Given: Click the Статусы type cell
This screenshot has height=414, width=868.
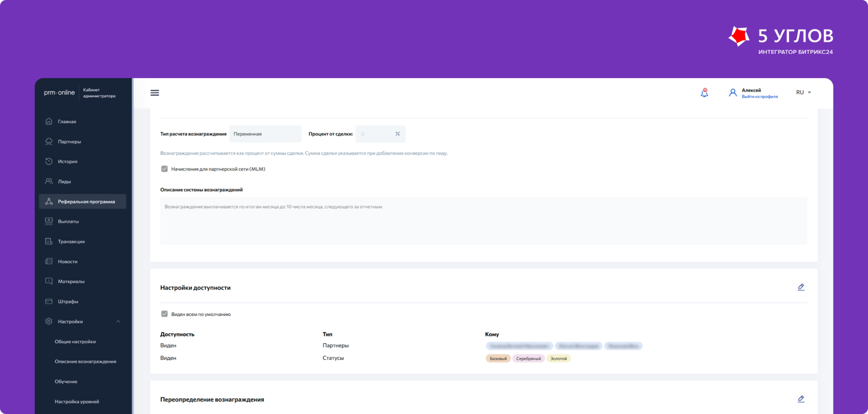Looking at the screenshot, I should (x=333, y=358).
